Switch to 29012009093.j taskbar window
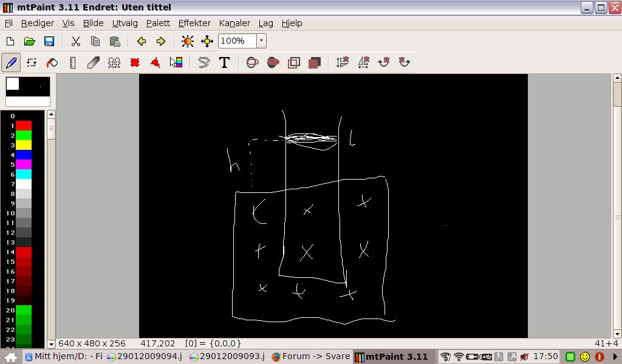622x364 pixels. (227, 357)
